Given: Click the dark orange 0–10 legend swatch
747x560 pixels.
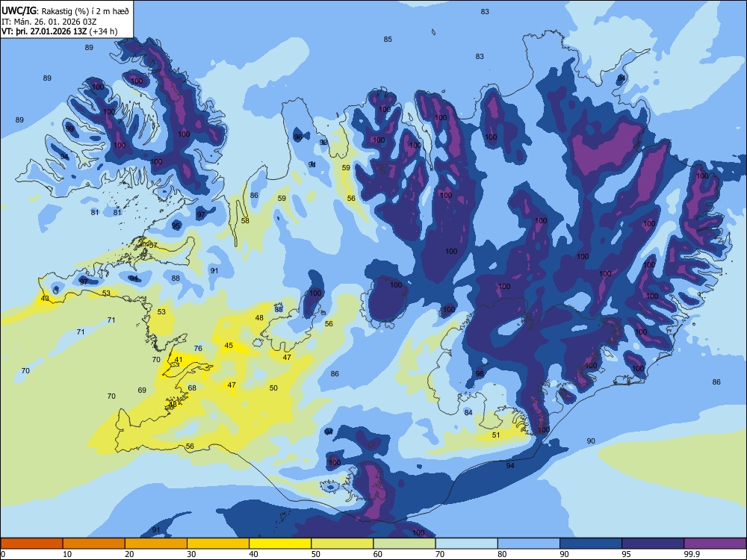Looking at the screenshot, I should click(31, 544).
